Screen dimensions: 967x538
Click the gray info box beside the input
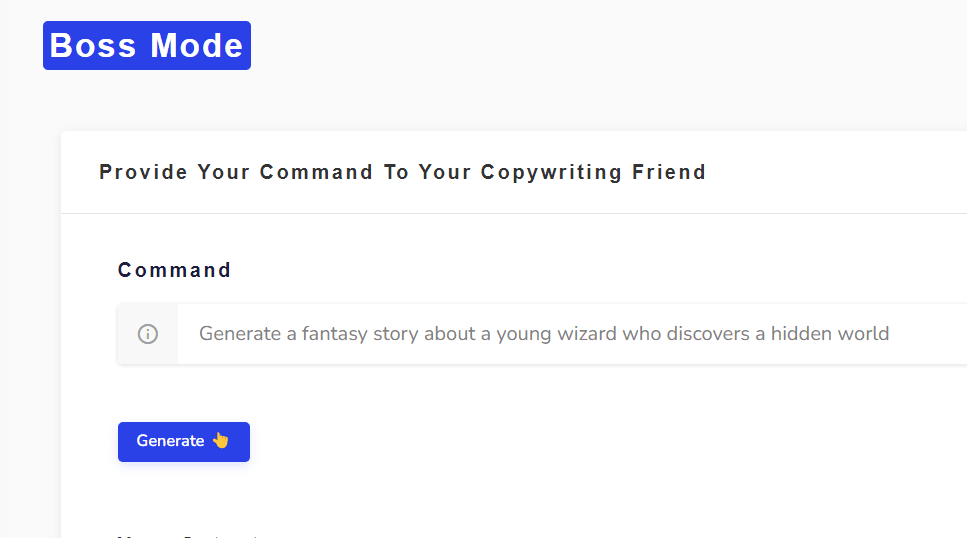(x=147, y=334)
